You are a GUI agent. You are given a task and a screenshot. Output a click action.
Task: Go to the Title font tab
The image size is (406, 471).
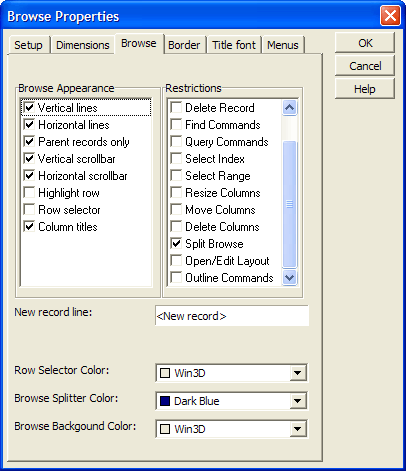coord(234,45)
